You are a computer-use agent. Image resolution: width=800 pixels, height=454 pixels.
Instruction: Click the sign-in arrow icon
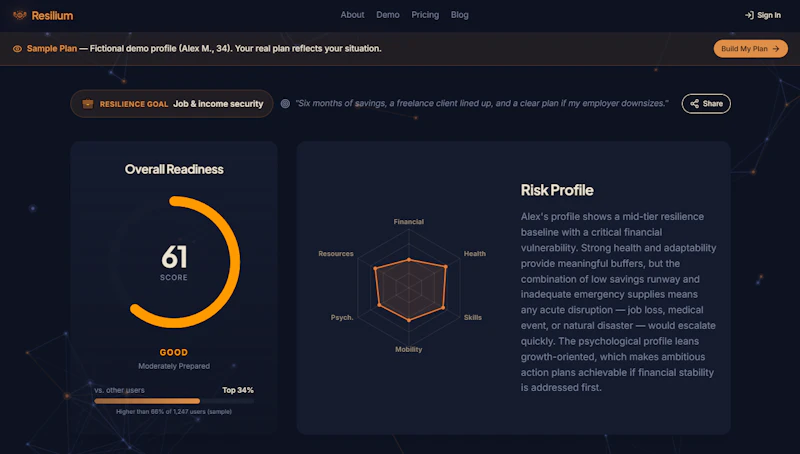point(749,15)
